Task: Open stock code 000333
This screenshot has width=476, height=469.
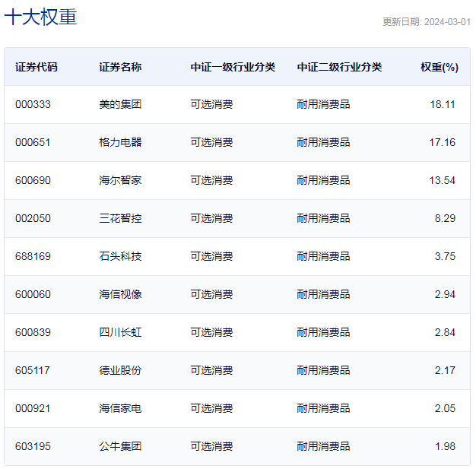Action: [33, 104]
